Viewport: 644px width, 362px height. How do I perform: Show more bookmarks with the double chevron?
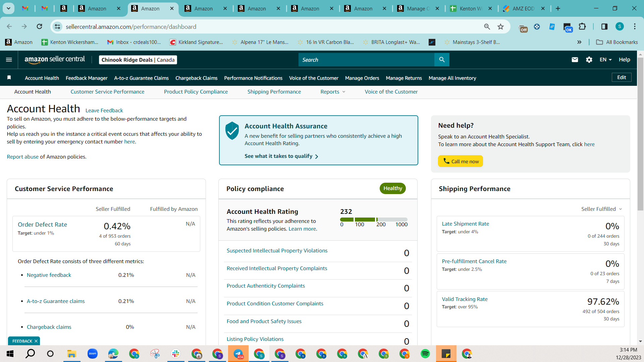tap(579, 42)
